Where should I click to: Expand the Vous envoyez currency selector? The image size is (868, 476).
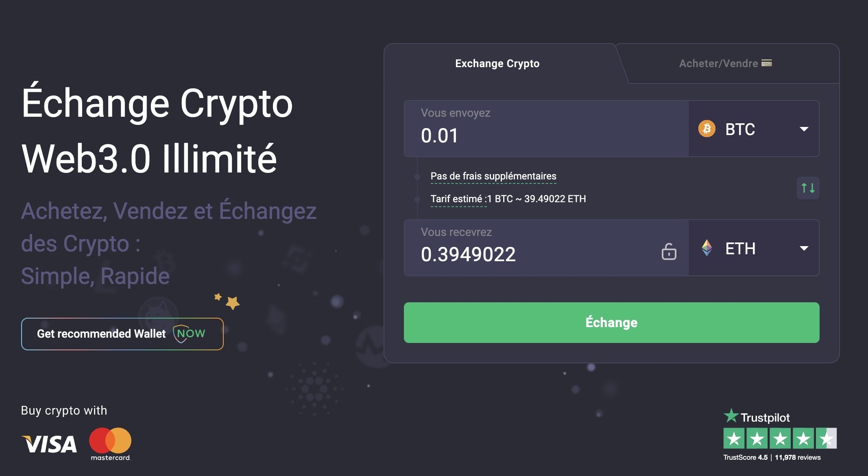click(x=752, y=129)
